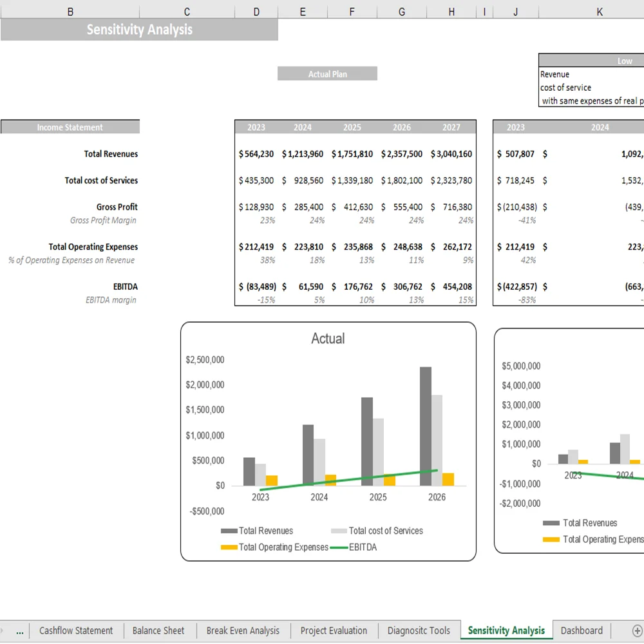Open the Balance Sheet tab

tap(158, 630)
